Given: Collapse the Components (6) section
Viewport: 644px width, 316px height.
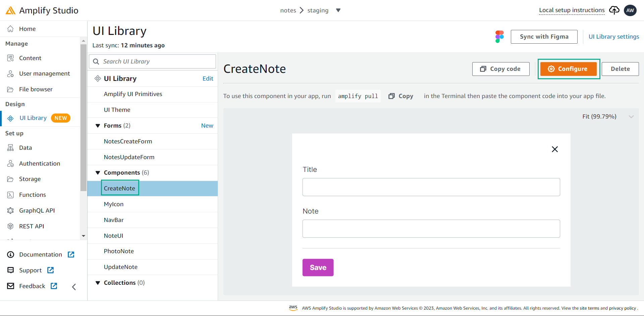Looking at the screenshot, I should point(98,173).
